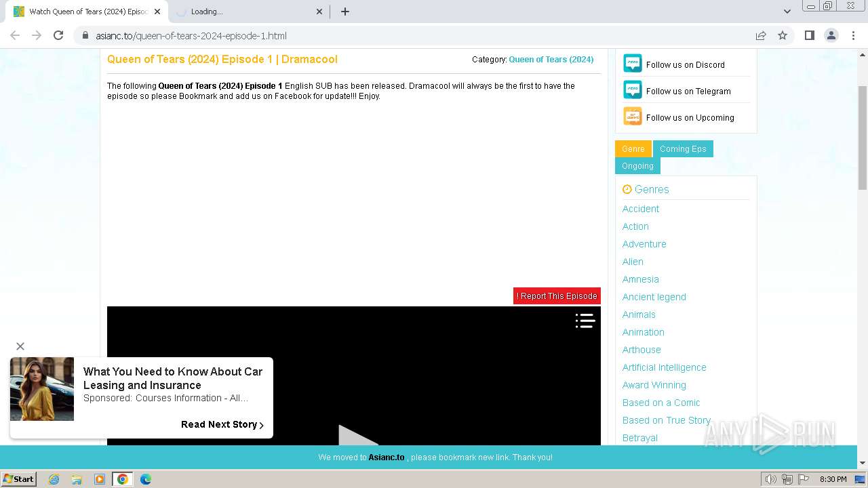Browse the Betrayal genre

(x=639, y=438)
